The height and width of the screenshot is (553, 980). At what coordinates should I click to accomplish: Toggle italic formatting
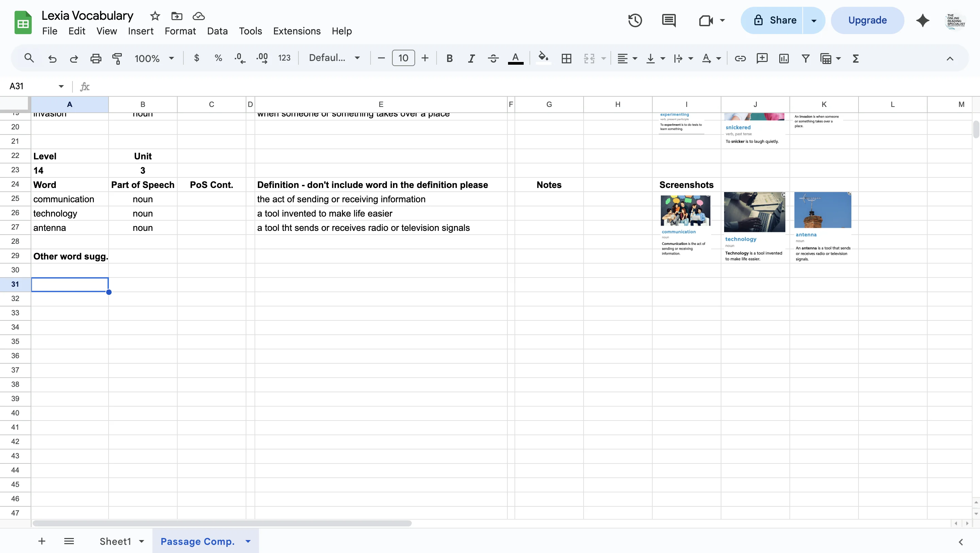471,58
